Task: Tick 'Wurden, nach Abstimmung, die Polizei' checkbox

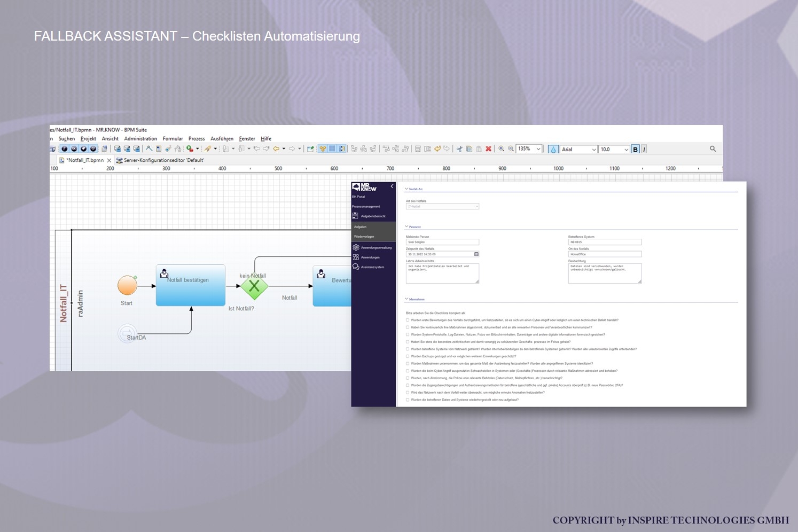Action: [x=408, y=378]
